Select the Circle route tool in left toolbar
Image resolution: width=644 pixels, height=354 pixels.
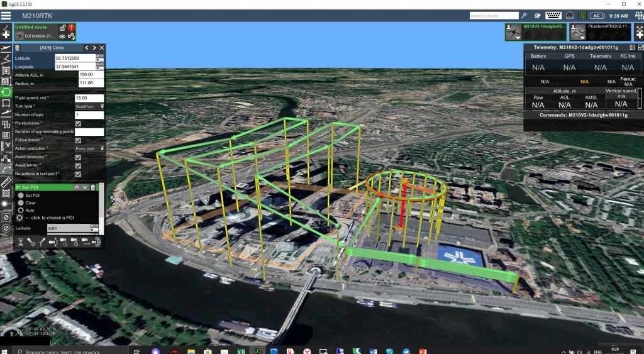click(x=6, y=92)
